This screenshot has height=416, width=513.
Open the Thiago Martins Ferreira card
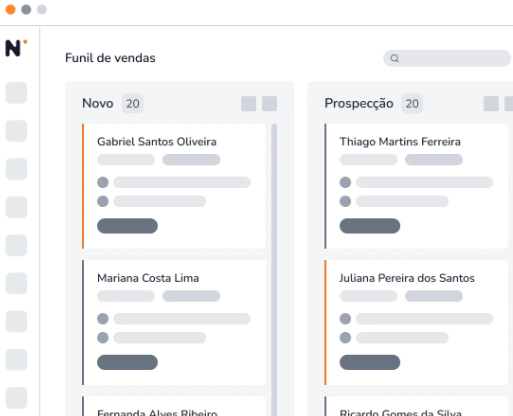[x=416, y=186]
